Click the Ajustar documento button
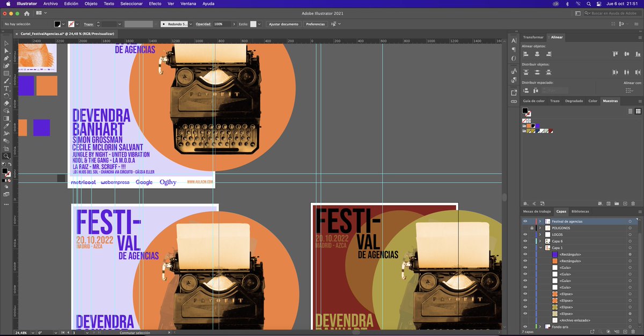The image size is (644, 336). 283,24
